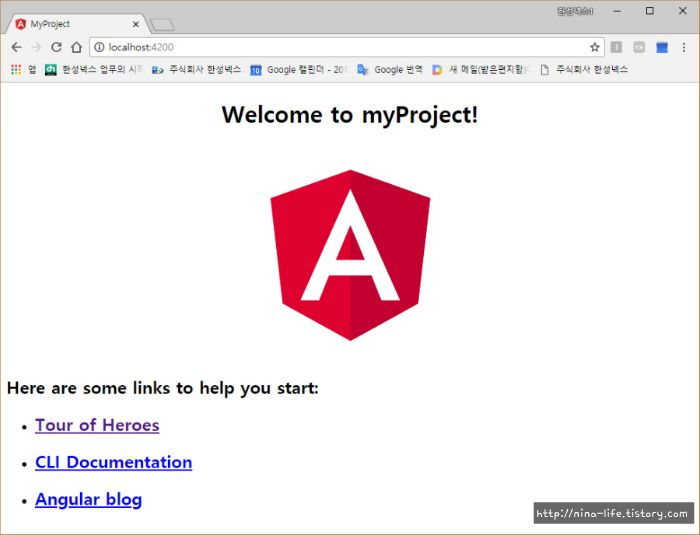Click the Angular logo image
700x535 pixels.
point(350,255)
